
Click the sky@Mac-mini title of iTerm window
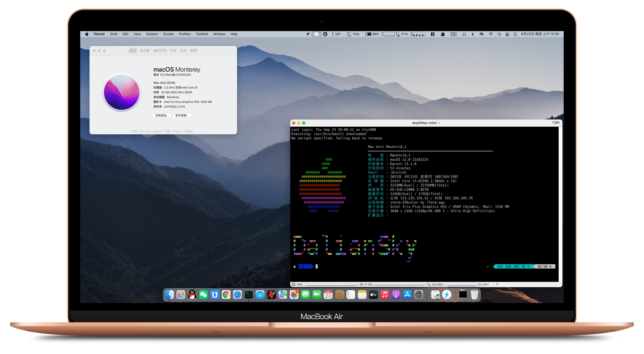pyautogui.click(x=426, y=123)
